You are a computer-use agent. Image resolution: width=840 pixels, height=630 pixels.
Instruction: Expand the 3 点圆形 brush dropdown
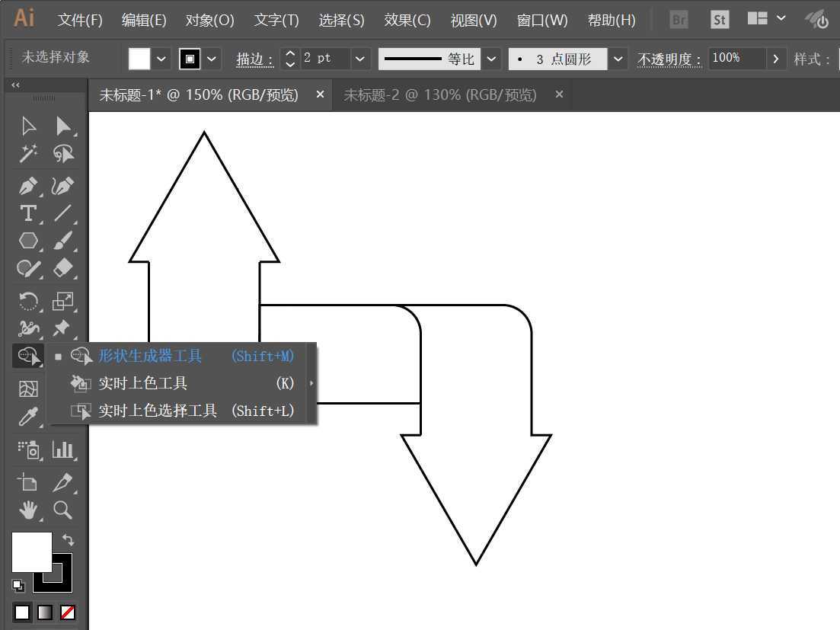coord(618,59)
